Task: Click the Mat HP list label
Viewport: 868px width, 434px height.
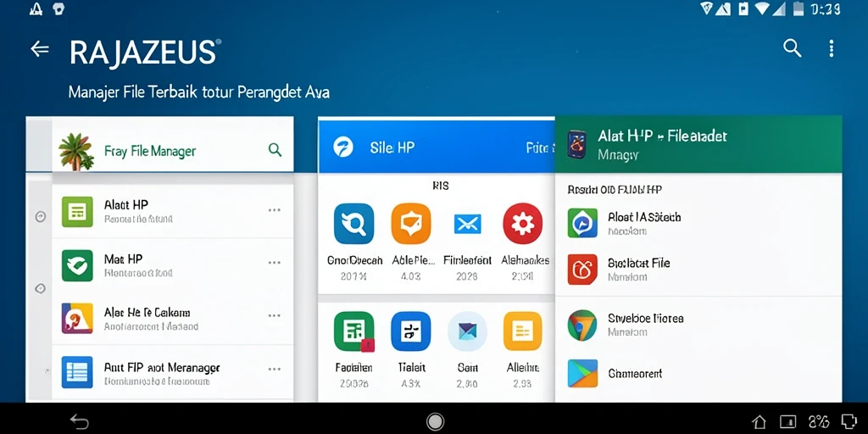Action: (x=124, y=259)
